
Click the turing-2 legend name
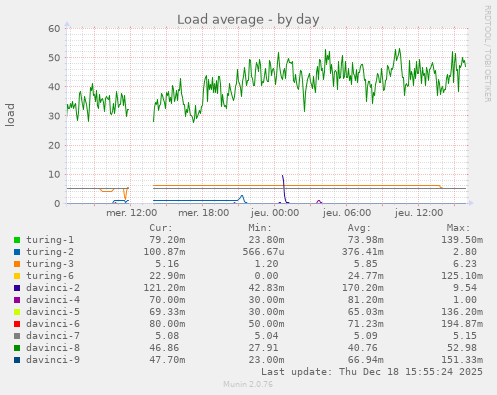click(50, 252)
